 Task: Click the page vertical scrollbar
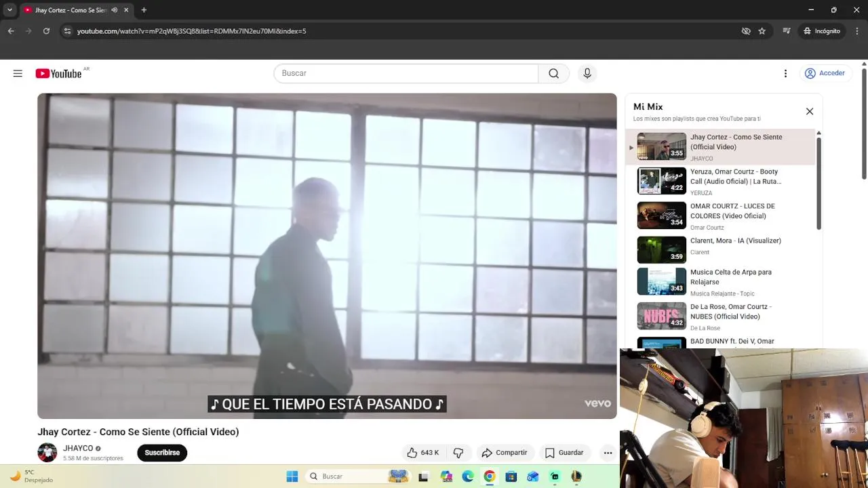[x=864, y=125]
